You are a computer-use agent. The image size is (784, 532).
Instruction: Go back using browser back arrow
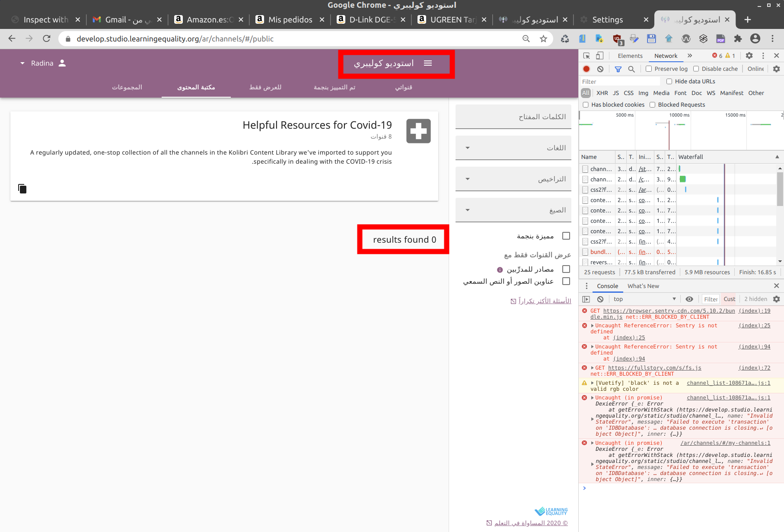12,38
